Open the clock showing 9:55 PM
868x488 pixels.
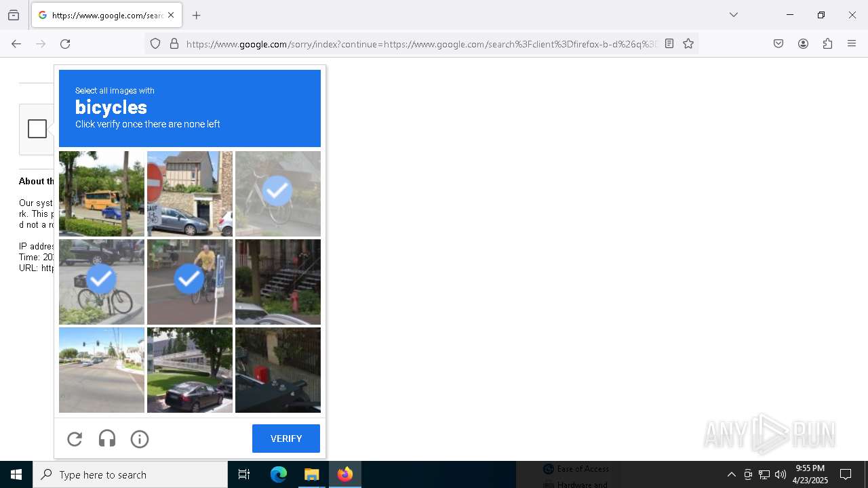[x=810, y=474]
